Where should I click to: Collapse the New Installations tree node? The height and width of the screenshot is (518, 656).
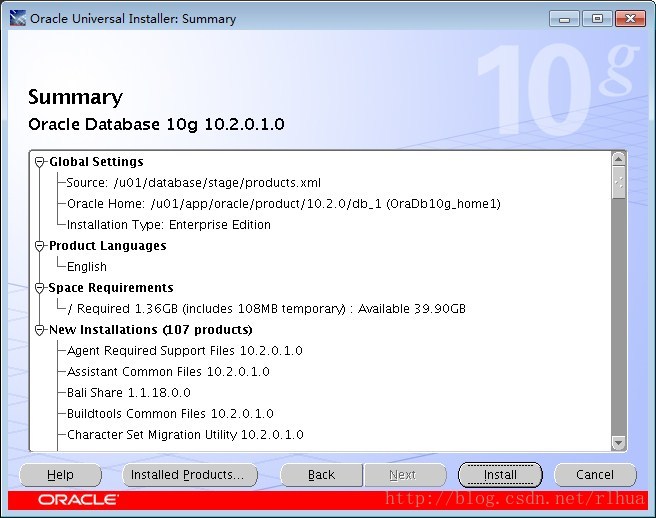tap(39, 330)
